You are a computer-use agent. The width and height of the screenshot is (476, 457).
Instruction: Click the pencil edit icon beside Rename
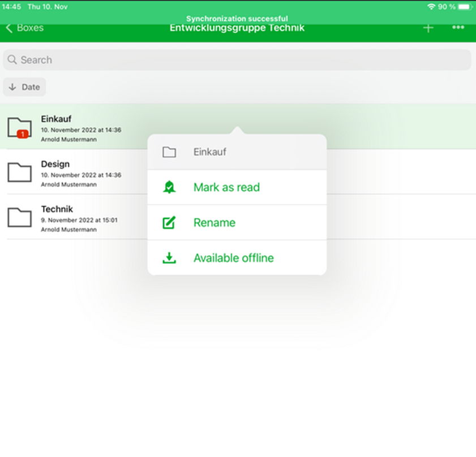point(169,223)
